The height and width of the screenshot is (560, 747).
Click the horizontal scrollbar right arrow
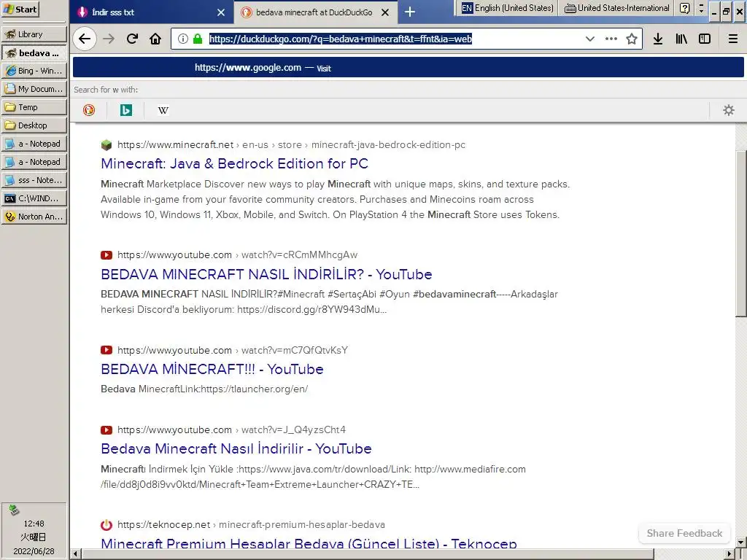(x=730, y=554)
